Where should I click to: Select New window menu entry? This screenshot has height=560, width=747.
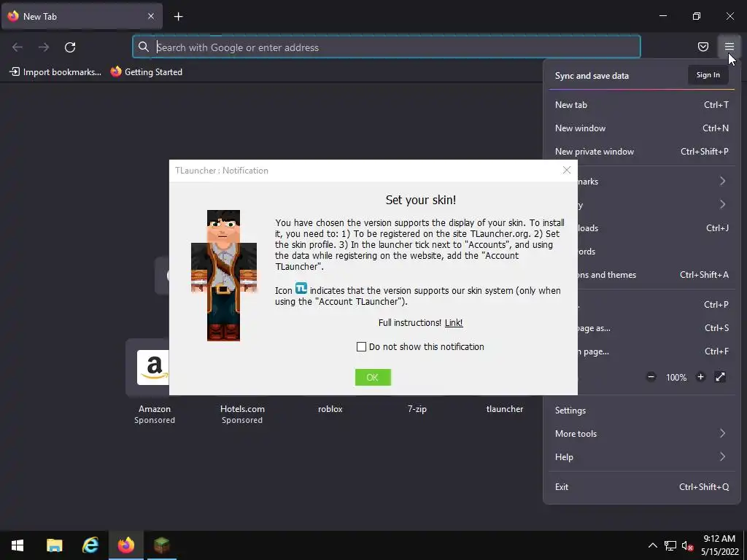pos(642,128)
